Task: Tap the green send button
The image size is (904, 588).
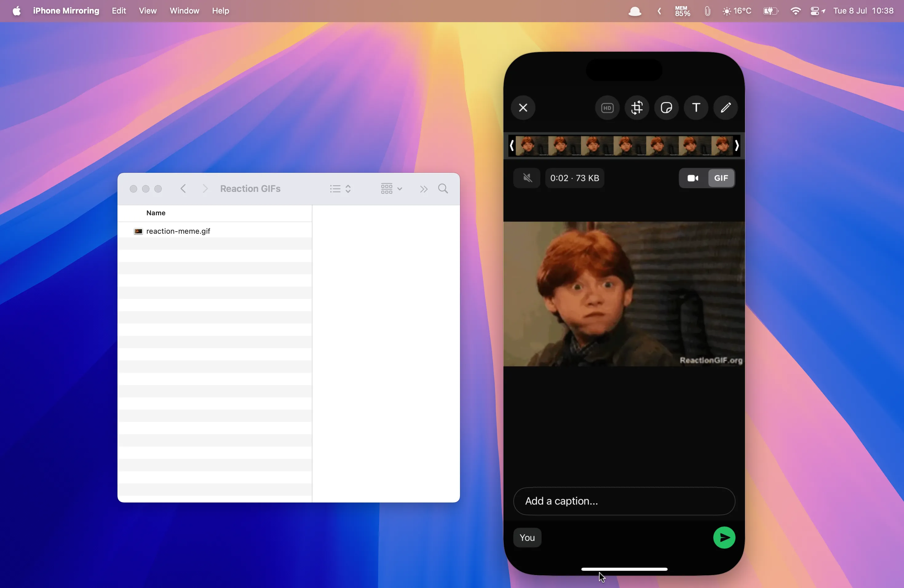Action: point(724,538)
